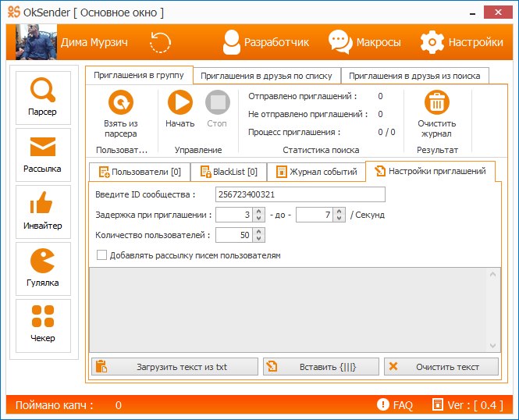Close the OkSender window
Viewport: 519px width, 420px height.
click(498, 12)
